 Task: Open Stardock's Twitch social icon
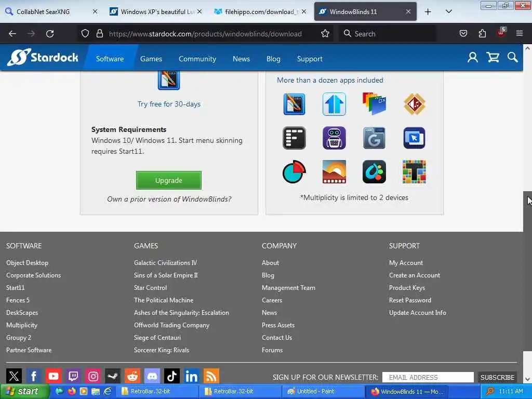click(x=73, y=376)
